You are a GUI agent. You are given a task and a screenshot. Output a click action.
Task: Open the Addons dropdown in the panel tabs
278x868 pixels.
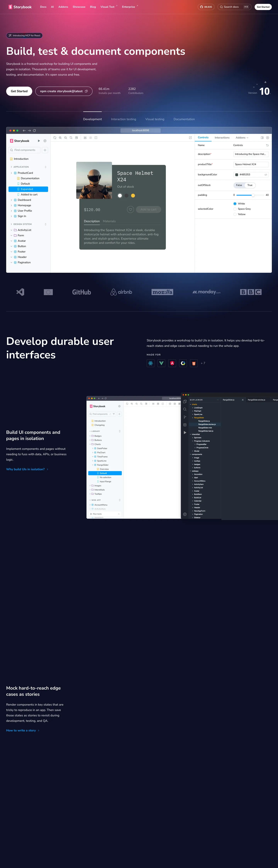click(242, 138)
